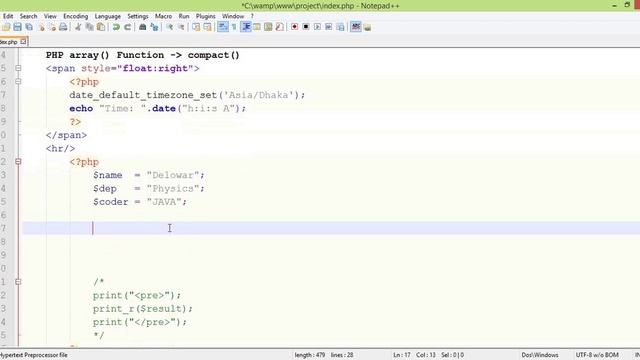Open the Run menu
This screenshot has width=640, height=360.
[x=184, y=16]
